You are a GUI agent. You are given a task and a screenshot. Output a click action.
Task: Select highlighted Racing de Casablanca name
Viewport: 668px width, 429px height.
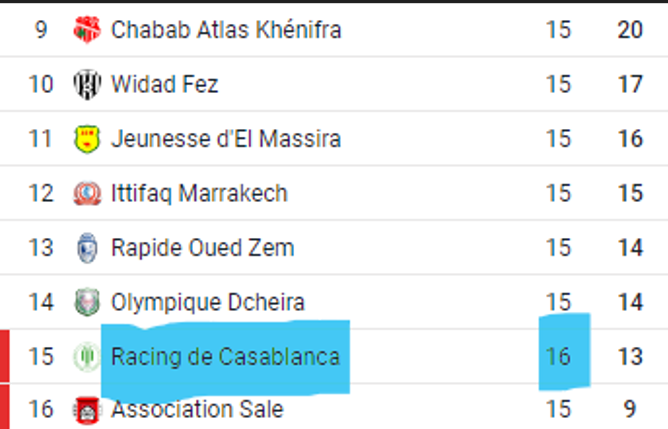point(225,357)
